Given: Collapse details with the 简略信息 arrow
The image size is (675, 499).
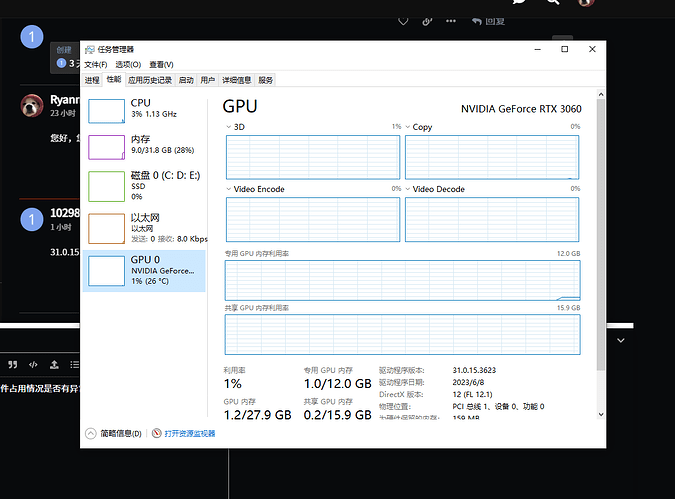Looking at the screenshot, I should [90, 434].
